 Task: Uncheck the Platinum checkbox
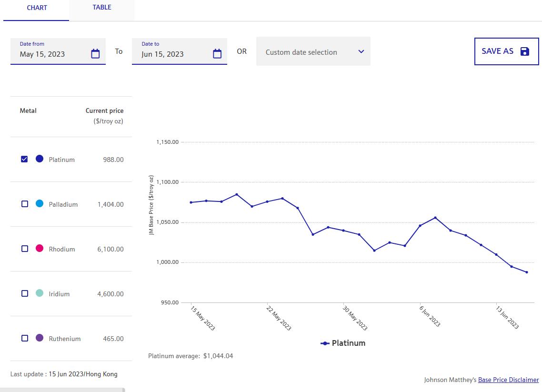[25, 159]
